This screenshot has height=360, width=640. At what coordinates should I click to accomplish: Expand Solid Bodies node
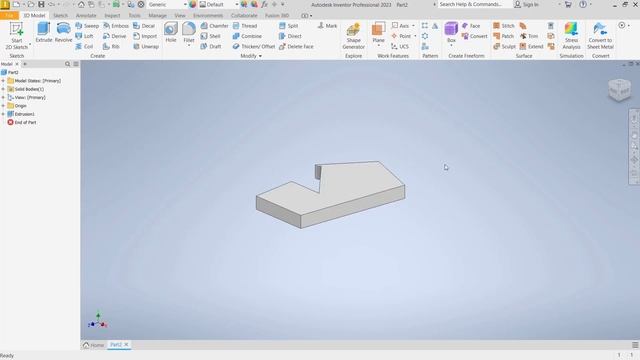click(x=3, y=89)
